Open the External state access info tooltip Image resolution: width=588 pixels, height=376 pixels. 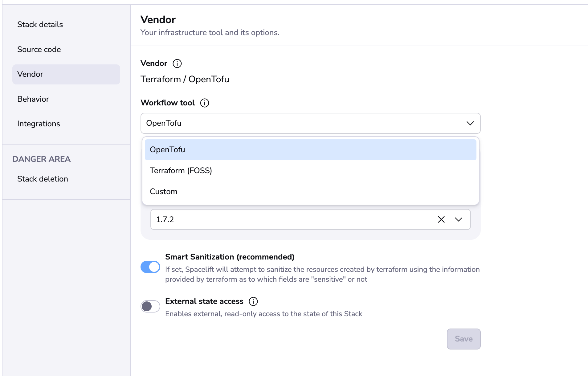253,301
